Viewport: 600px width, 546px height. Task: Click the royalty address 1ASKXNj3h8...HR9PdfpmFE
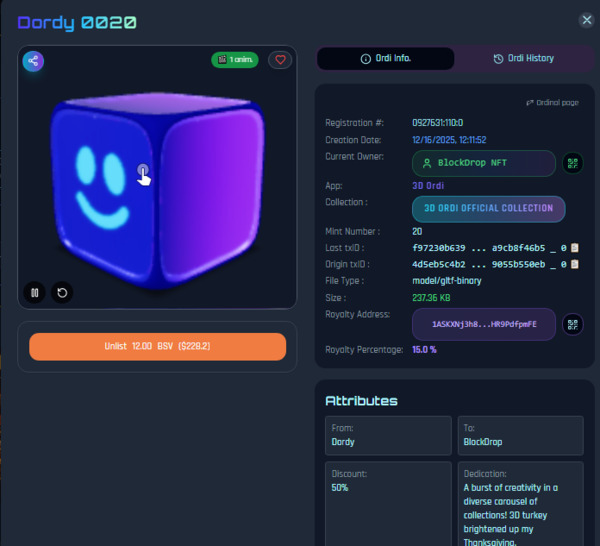click(484, 324)
